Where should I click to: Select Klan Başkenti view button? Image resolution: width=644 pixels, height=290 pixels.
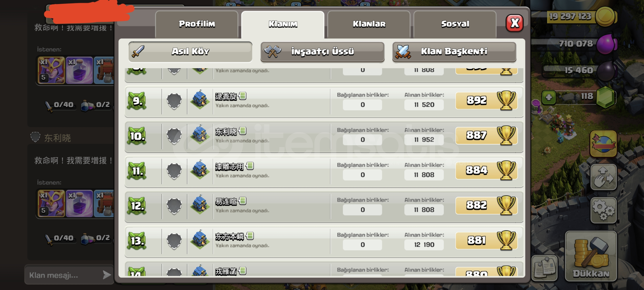click(454, 52)
